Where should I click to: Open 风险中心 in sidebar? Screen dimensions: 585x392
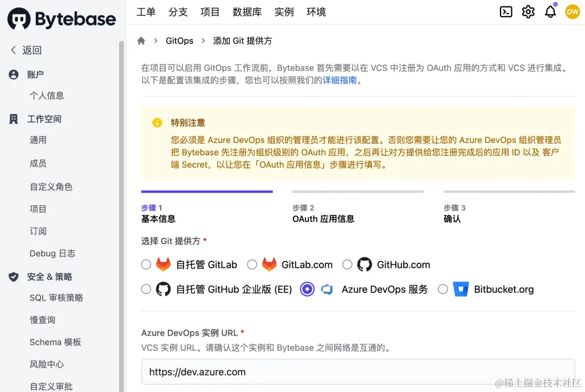[x=47, y=364]
